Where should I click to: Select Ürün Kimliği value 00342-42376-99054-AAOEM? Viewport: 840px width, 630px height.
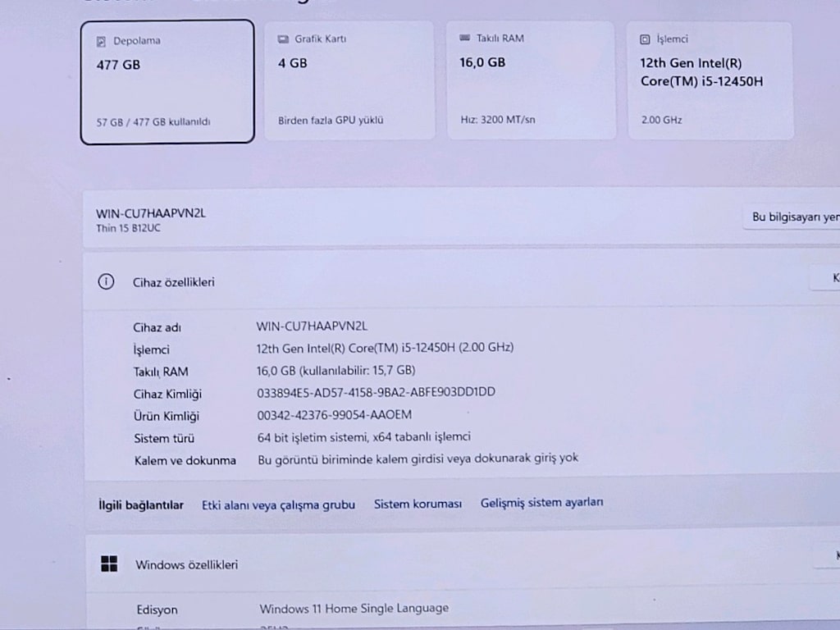pyautogui.click(x=335, y=414)
